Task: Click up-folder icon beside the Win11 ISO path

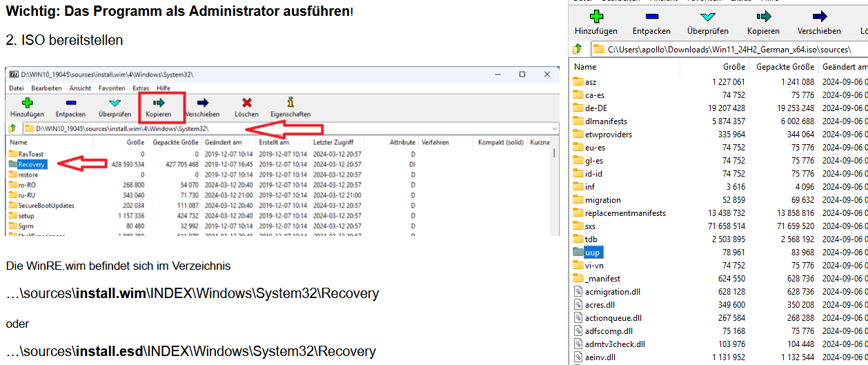Action: pyautogui.click(x=578, y=50)
